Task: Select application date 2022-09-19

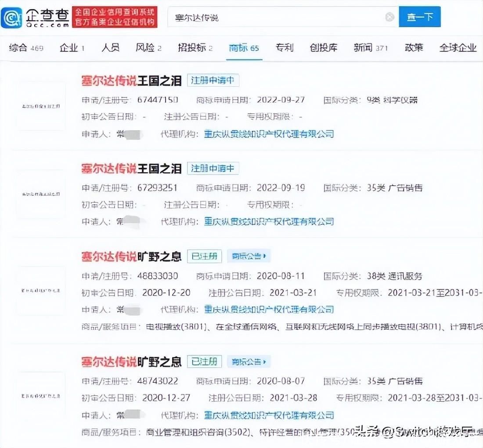Action: [x=281, y=188]
